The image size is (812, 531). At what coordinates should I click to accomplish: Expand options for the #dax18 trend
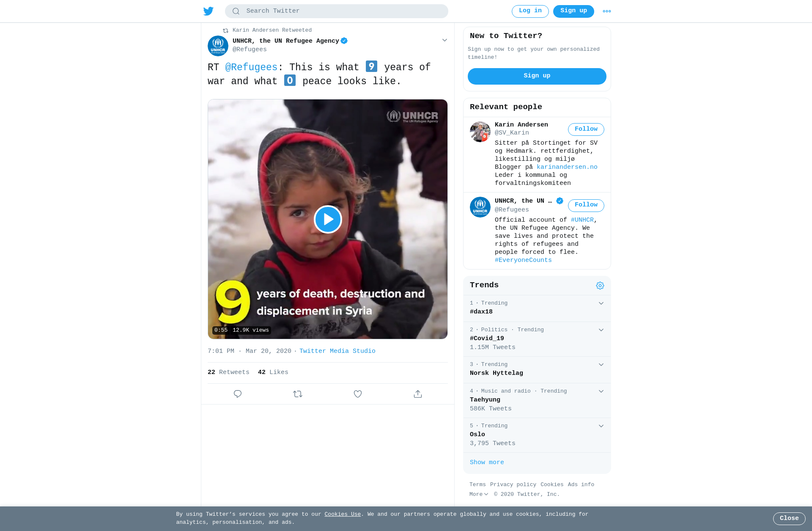point(601,303)
